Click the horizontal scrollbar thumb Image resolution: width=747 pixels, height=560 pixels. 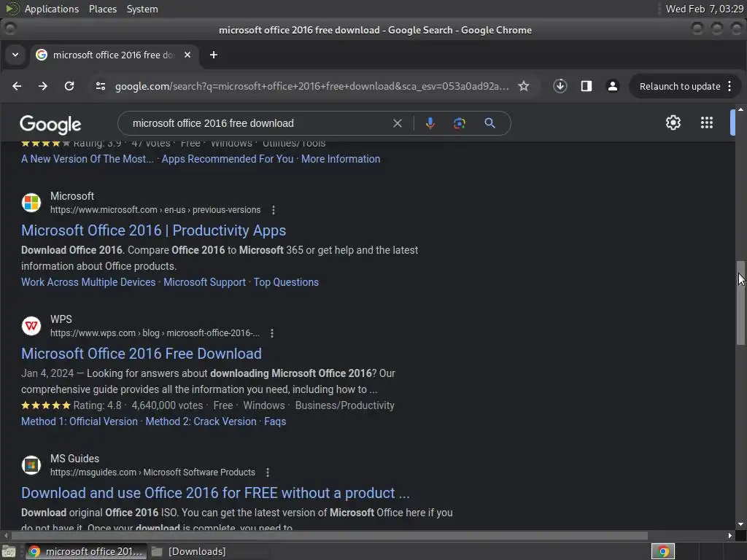click(330, 536)
